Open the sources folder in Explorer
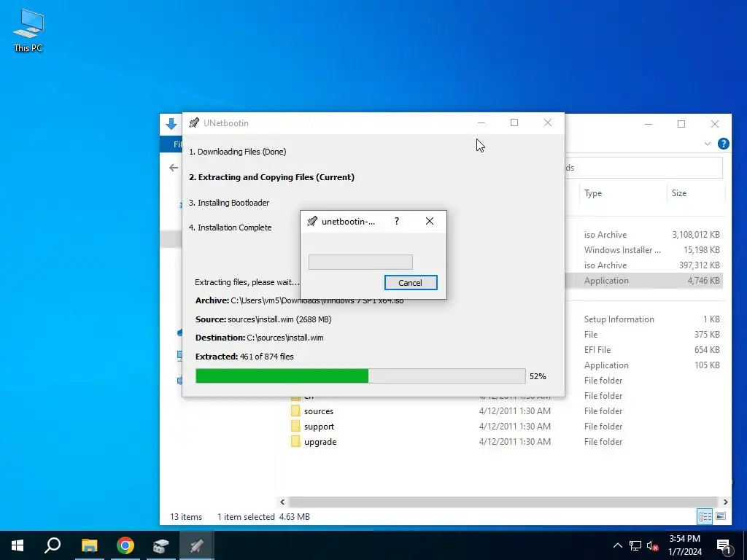 pos(319,411)
